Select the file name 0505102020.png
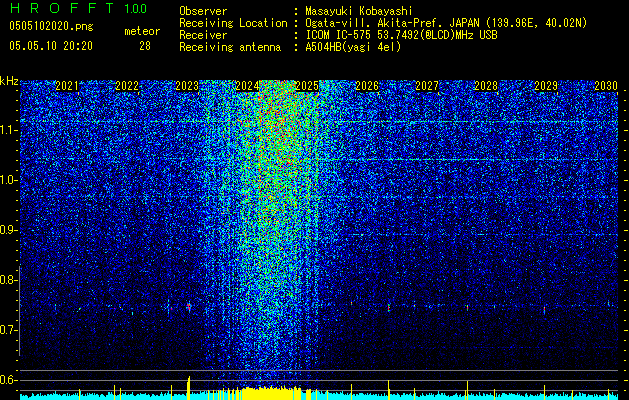Viewport: 629px width, 400px height. (51, 27)
